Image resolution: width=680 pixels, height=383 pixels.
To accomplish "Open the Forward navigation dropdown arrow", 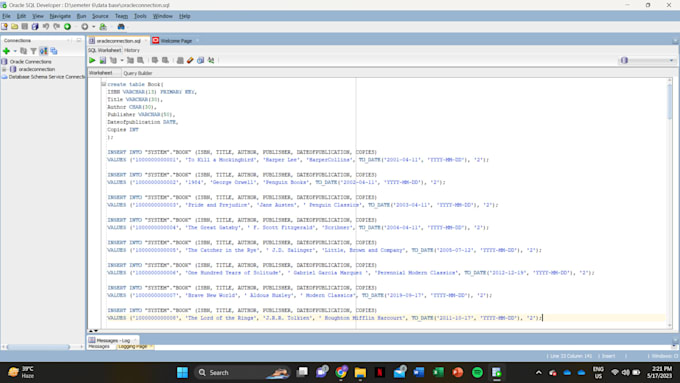I will [93, 27].
